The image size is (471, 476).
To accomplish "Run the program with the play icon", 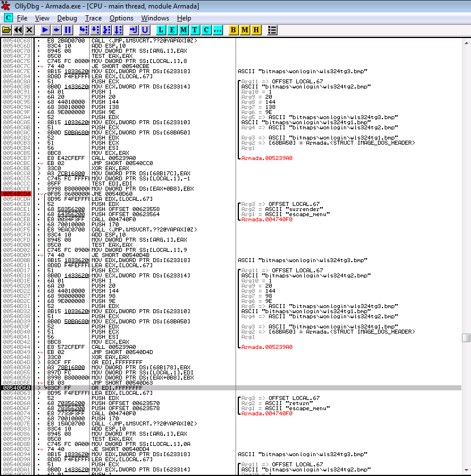I will point(45,30).
